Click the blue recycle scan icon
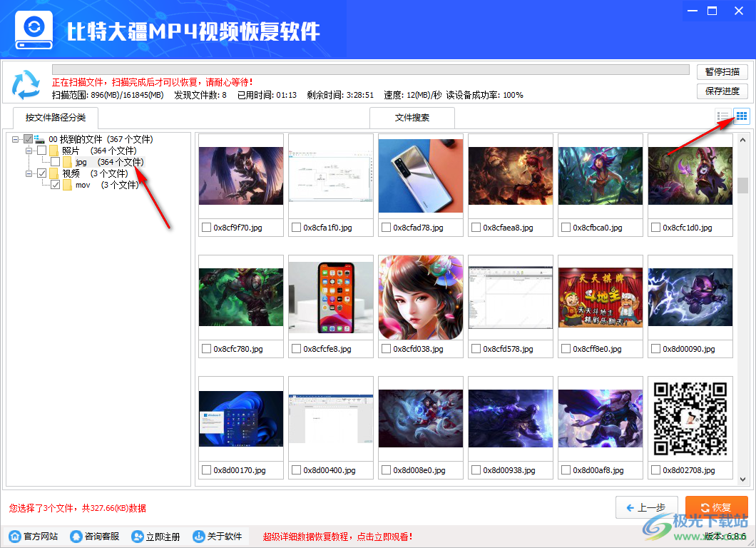 point(26,84)
